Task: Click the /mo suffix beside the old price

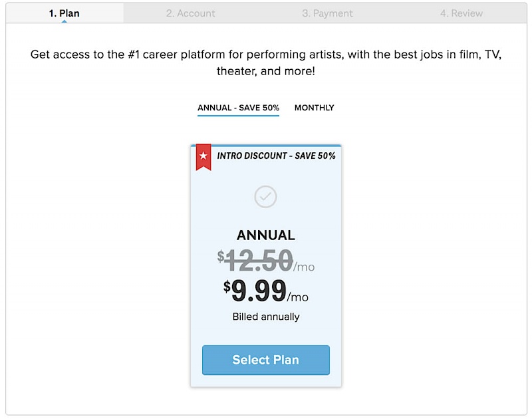Action: (304, 267)
